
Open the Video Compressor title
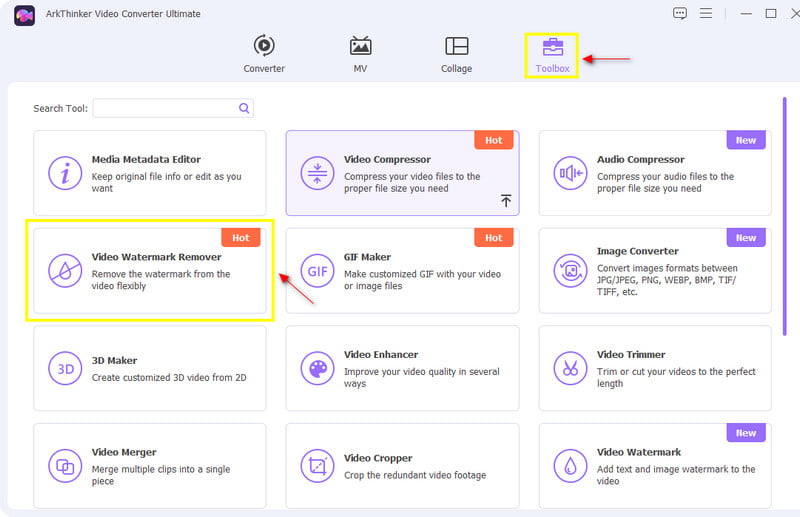[387, 159]
